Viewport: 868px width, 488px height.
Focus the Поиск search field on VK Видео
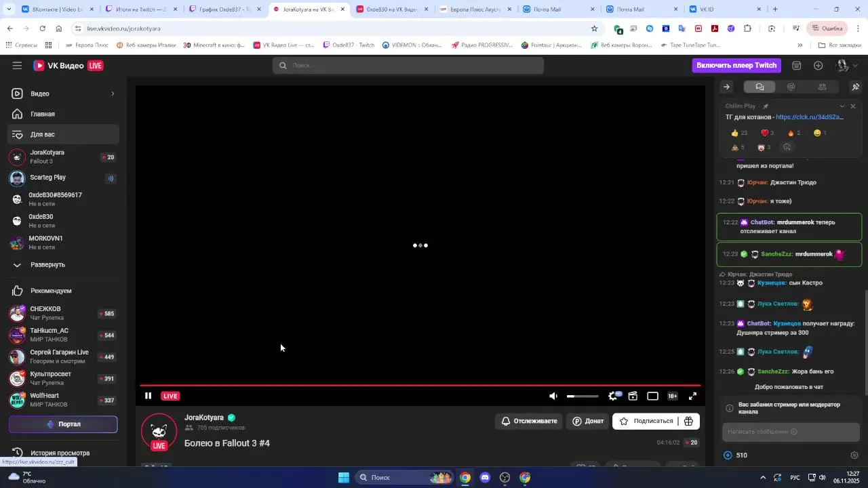point(408,65)
